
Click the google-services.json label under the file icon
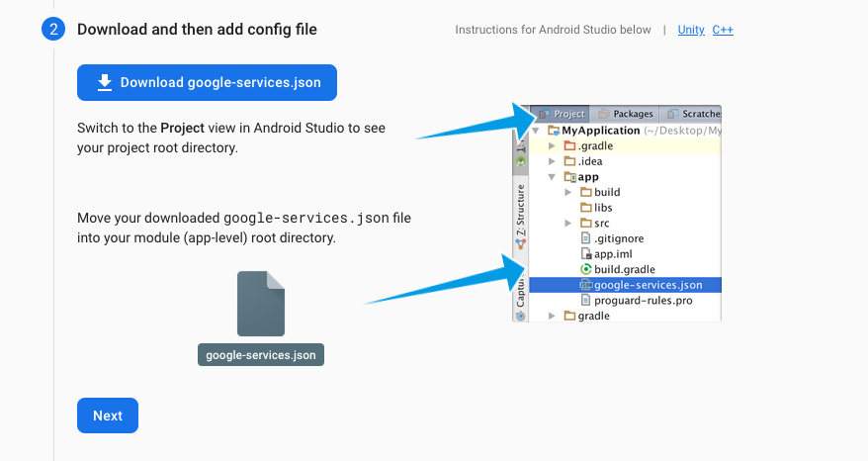(261, 354)
